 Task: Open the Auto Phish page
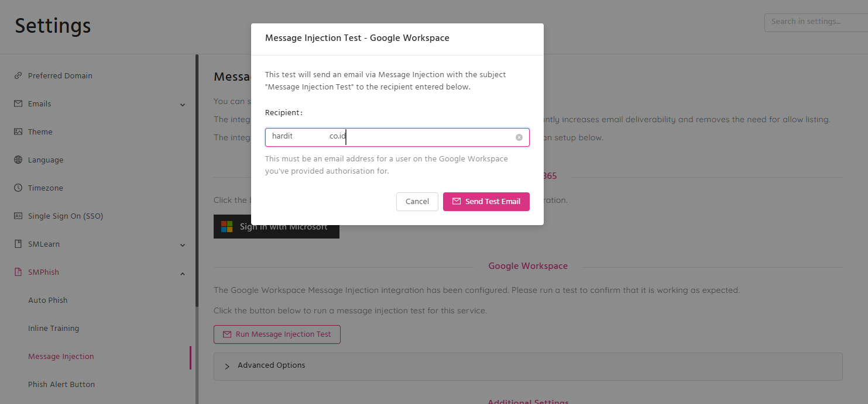(x=48, y=300)
